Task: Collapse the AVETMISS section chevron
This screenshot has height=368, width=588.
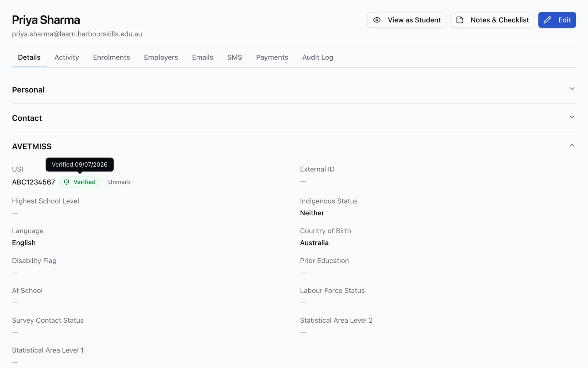Action: [572, 145]
